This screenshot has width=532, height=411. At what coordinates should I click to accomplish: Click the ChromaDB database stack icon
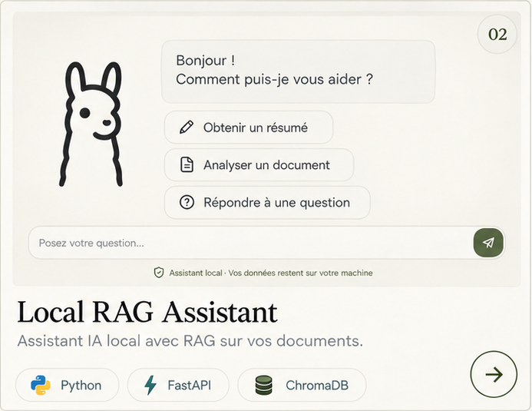pyautogui.click(x=263, y=385)
